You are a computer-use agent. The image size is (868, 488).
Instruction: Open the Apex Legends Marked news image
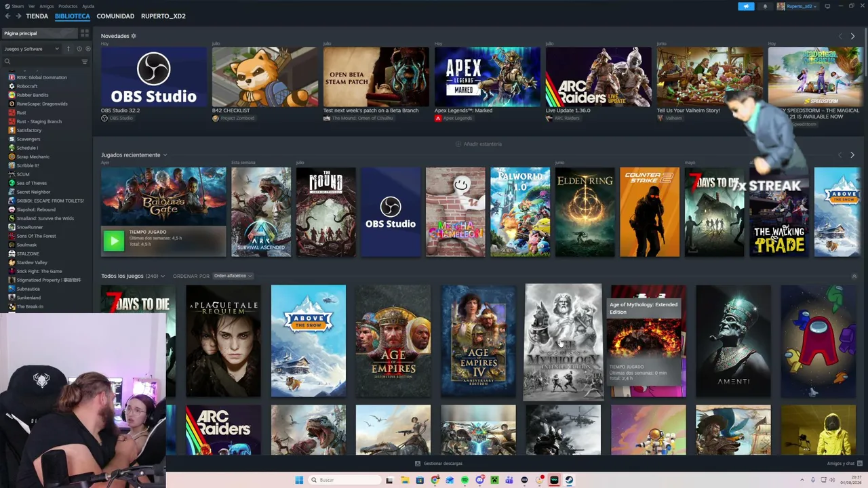(488, 77)
